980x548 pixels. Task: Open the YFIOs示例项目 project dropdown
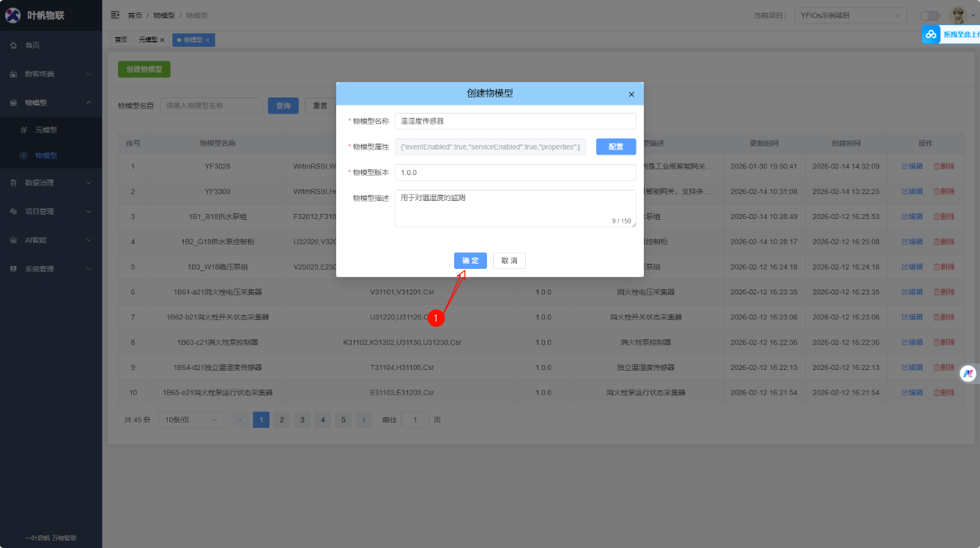pyautogui.click(x=850, y=14)
